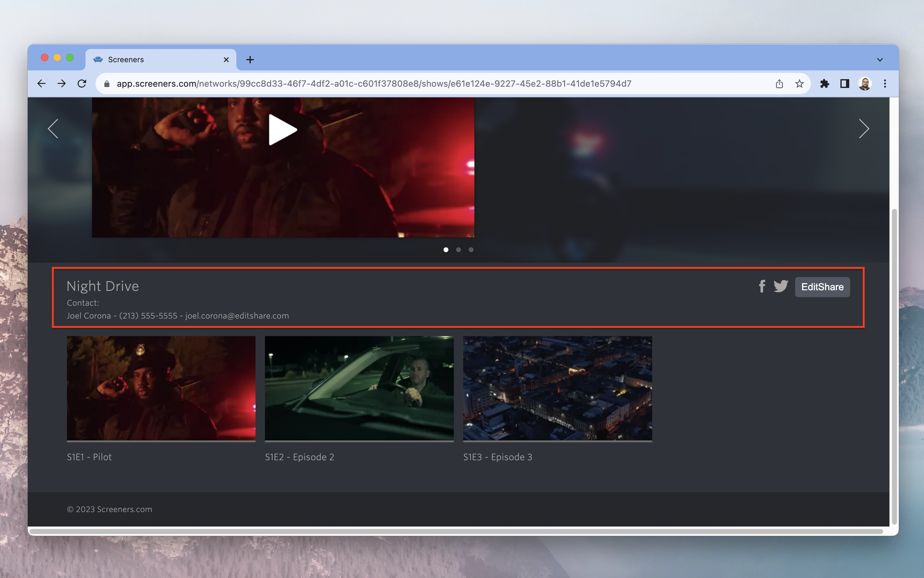The image size is (924, 578).
Task: Share show on Facebook
Action: [x=762, y=286]
